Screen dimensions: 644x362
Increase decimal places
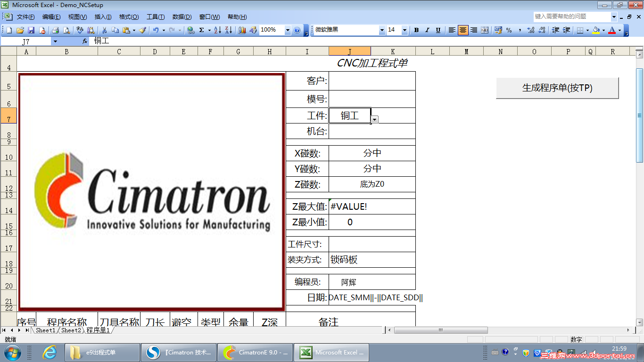pyautogui.click(x=531, y=30)
